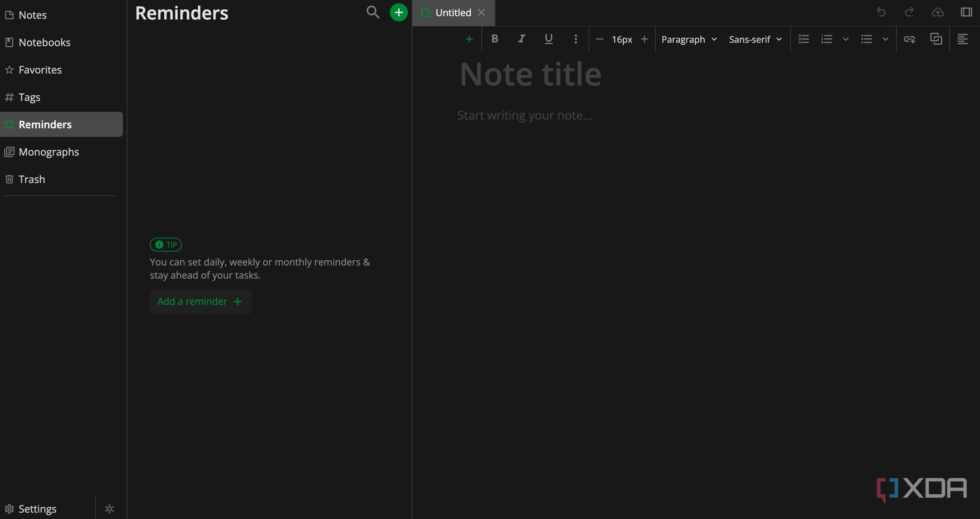Insert a checklist with the checklist icon
980x519 pixels.
point(803,39)
